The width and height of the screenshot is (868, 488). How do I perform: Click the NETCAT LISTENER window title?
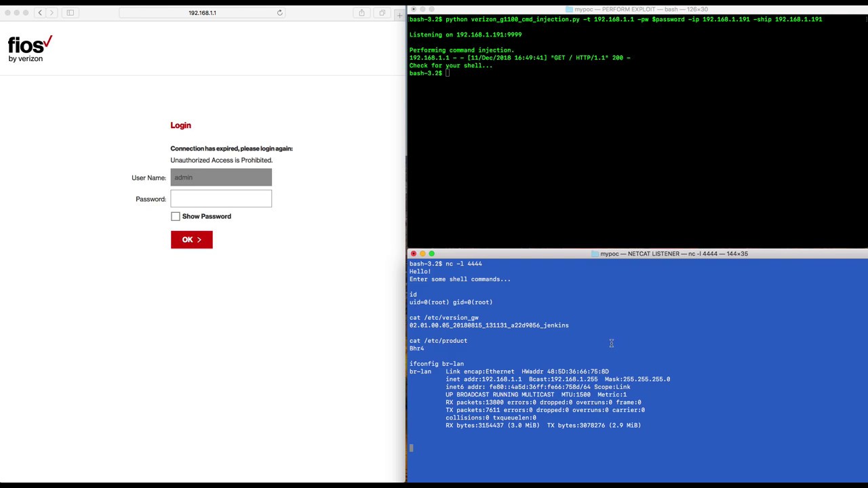point(674,253)
